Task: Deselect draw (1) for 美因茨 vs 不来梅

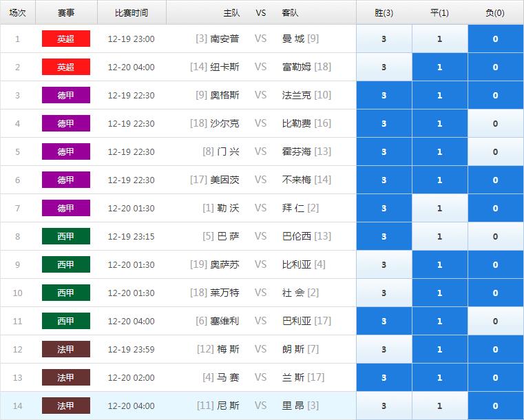Action: 440,180
